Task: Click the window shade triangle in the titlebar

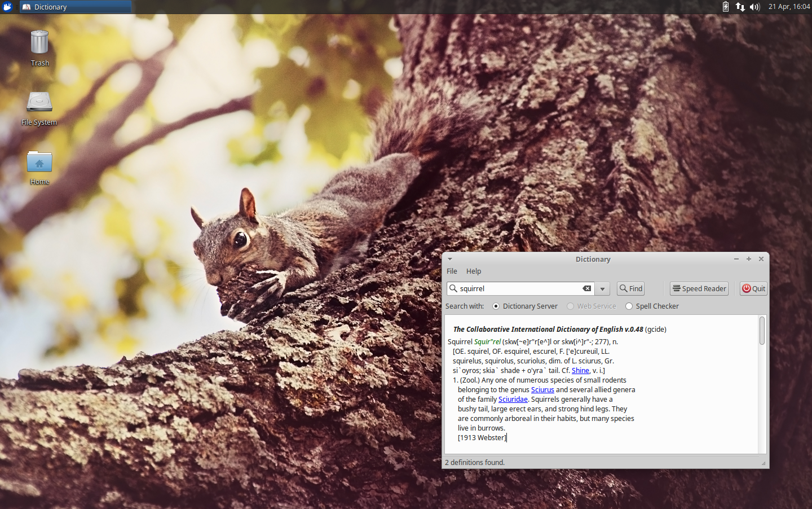Action: [x=449, y=259]
